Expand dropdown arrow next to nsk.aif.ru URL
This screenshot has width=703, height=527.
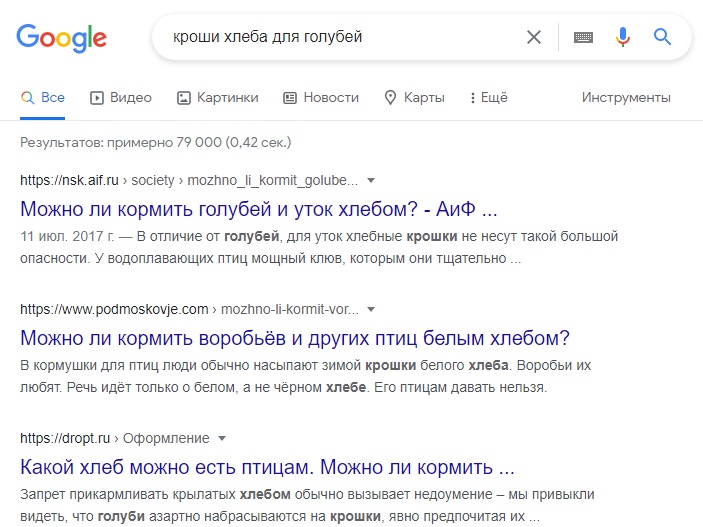coord(371,180)
